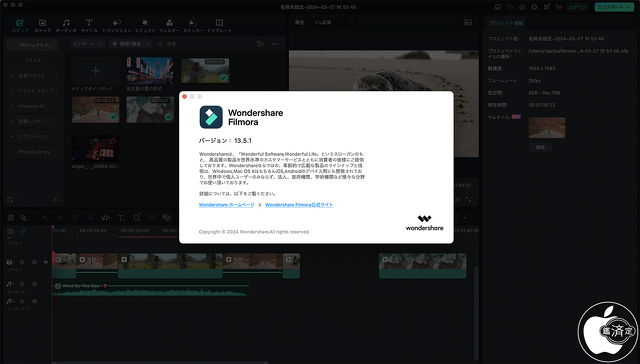Screen dimensions: 640x364
Task: Open the オーディオ (Audio) tab
Action: click(x=66, y=26)
